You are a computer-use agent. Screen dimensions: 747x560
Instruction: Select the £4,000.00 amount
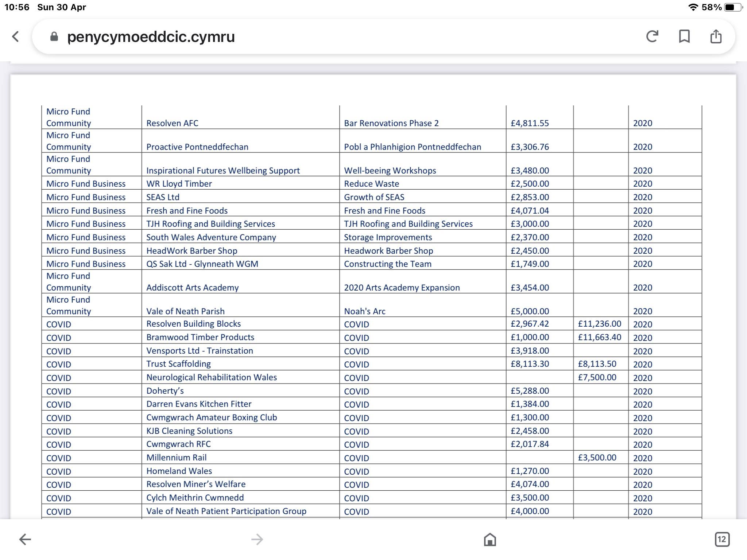tap(530, 511)
